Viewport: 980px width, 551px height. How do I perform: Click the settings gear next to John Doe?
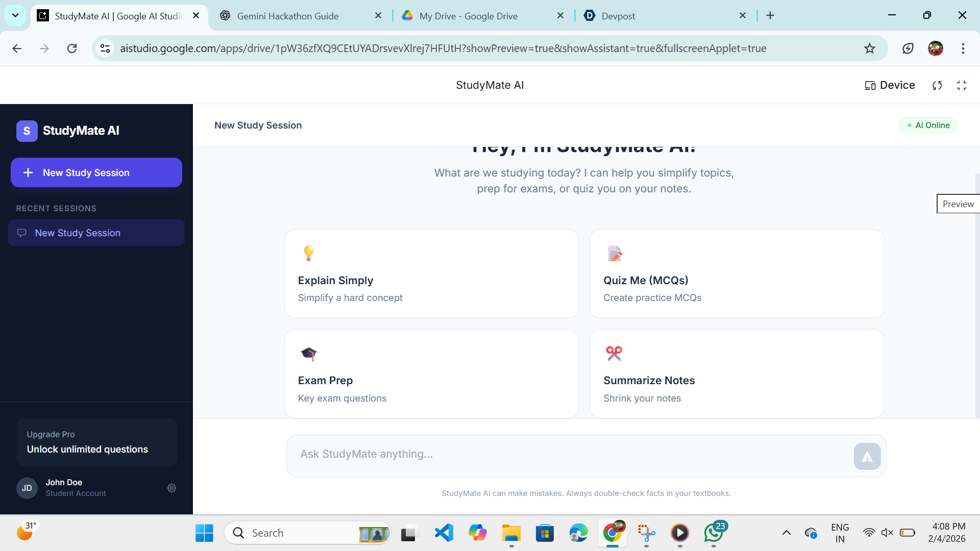click(x=171, y=488)
